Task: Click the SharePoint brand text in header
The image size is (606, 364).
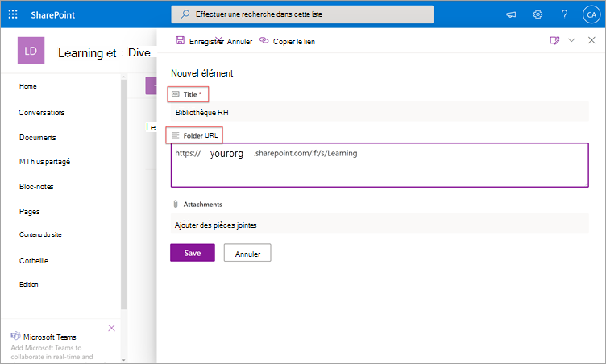Action: pyautogui.click(x=53, y=15)
